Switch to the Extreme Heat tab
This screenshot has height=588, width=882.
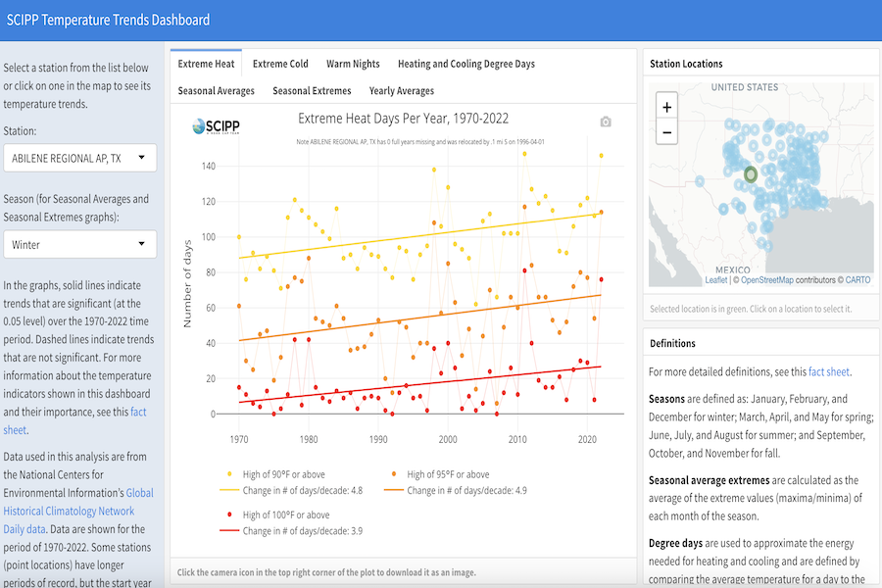point(206,64)
